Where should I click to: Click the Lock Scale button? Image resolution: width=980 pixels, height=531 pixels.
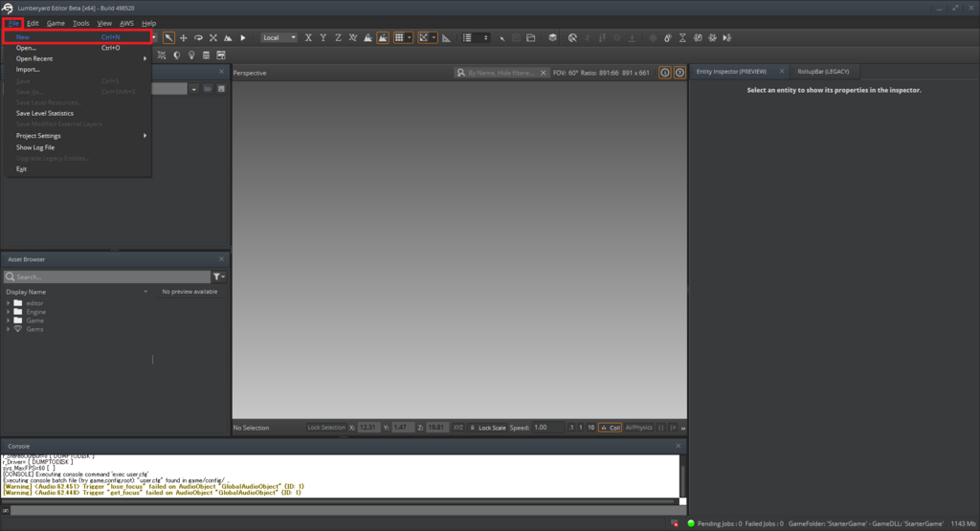tap(487, 428)
